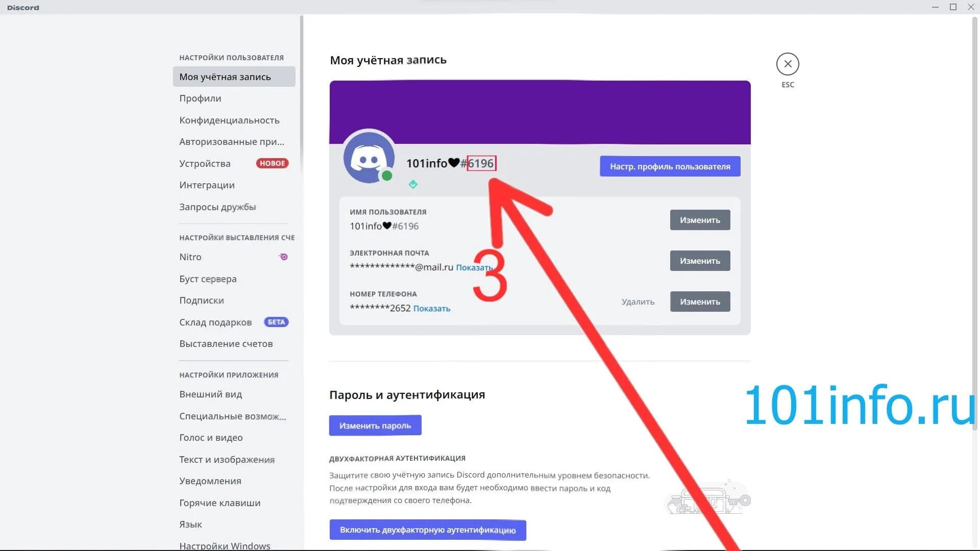980x551 pixels.
Task: Click the Nitro icon beside Nitro
Action: pos(283,257)
